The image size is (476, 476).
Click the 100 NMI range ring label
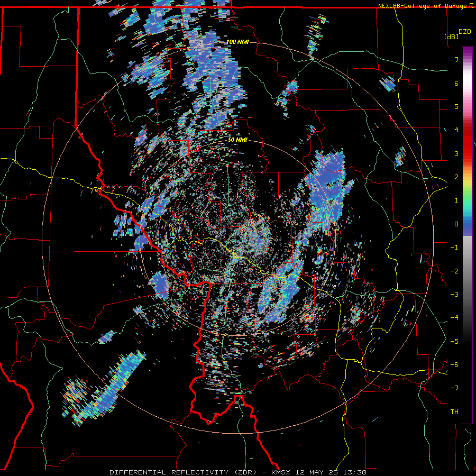tap(237, 42)
